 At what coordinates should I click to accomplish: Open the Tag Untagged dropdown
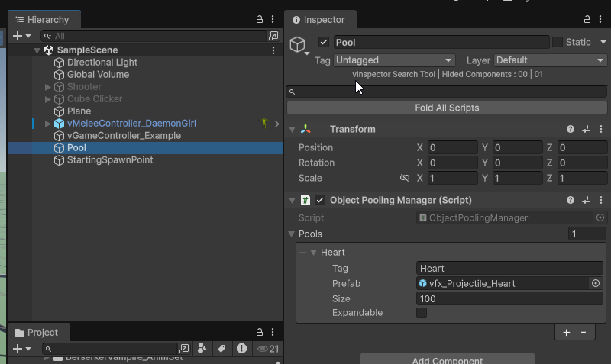click(394, 60)
